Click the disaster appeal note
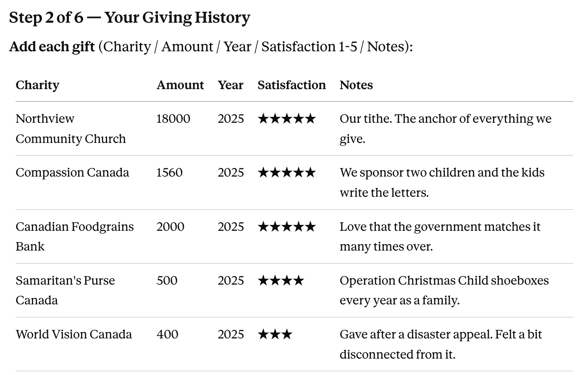The image size is (588, 375). click(x=441, y=344)
